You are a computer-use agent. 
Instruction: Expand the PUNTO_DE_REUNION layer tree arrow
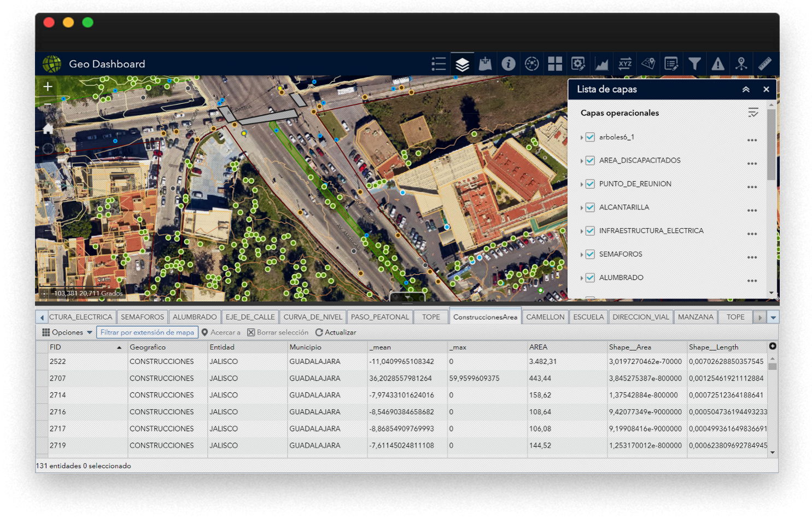click(582, 184)
